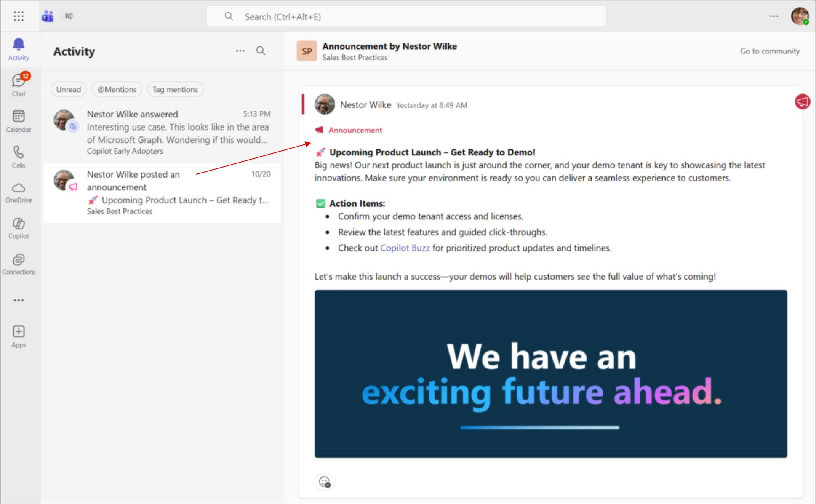Enable the @Mentions filter
Viewport: 816px width, 504px height.
coord(117,89)
